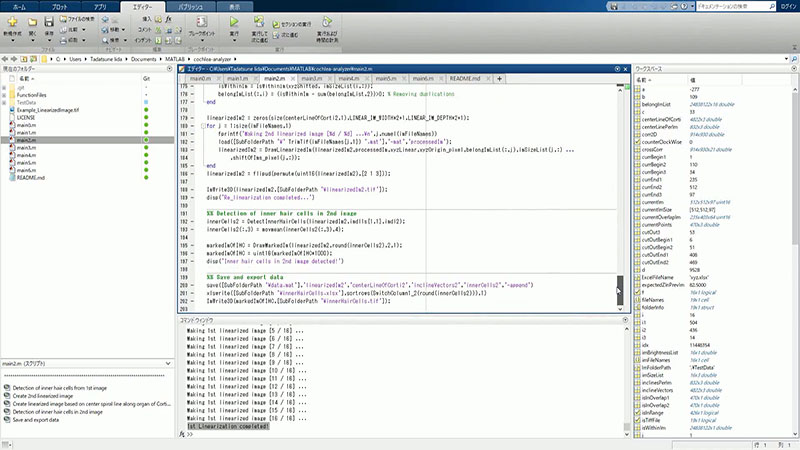The image size is (800, 450).
Task: Open the Current Folder panel actions menu
Action: point(169,68)
